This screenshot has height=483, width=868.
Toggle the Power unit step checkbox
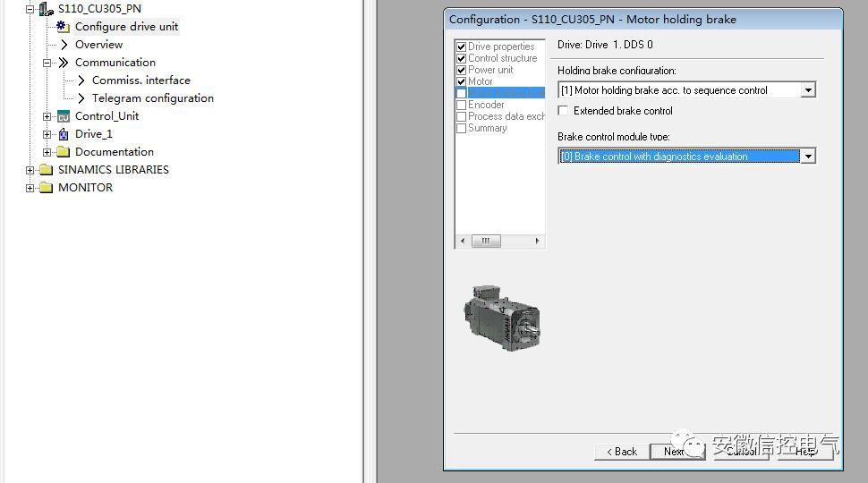pos(461,71)
